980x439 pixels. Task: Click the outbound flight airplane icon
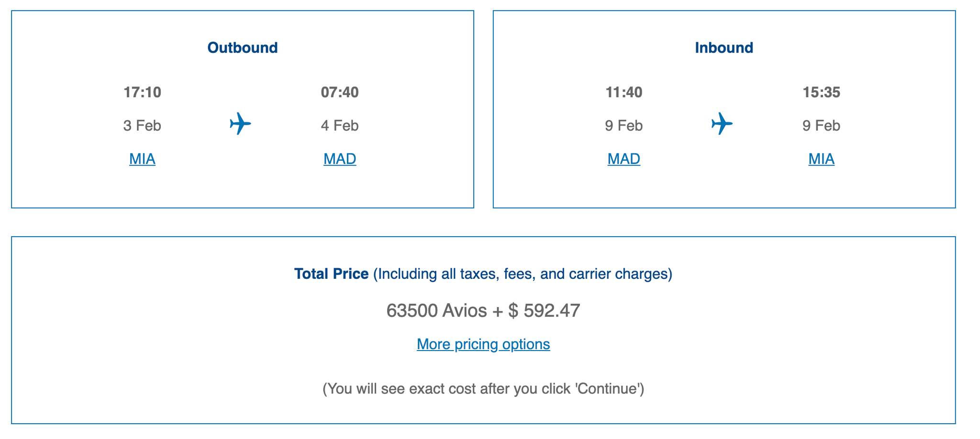(x=241, y=123)
